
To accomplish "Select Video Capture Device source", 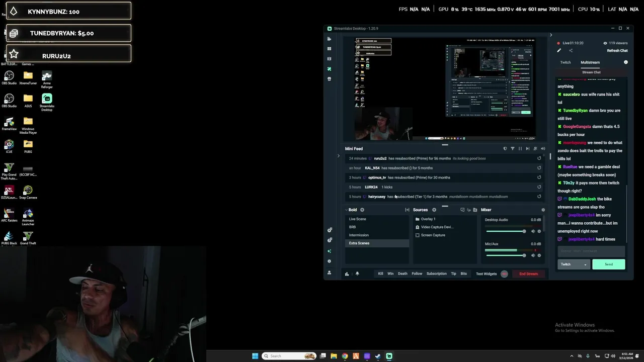I will click(x=445, y=227).
